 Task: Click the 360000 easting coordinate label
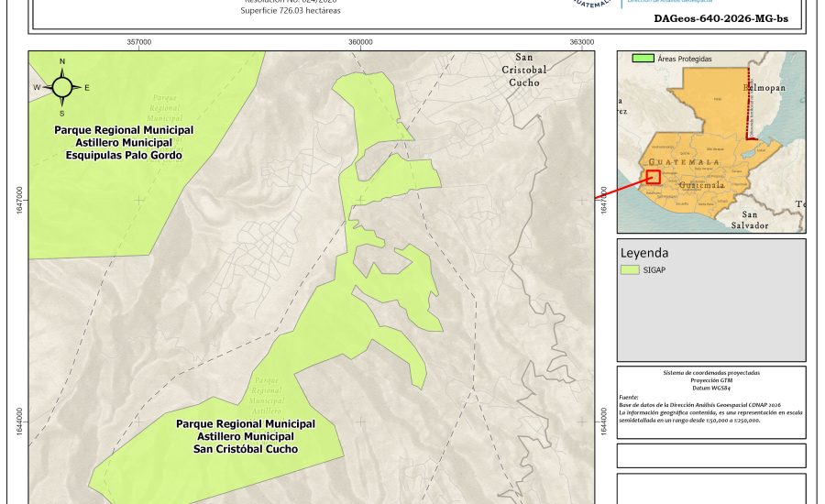[360, 41]
